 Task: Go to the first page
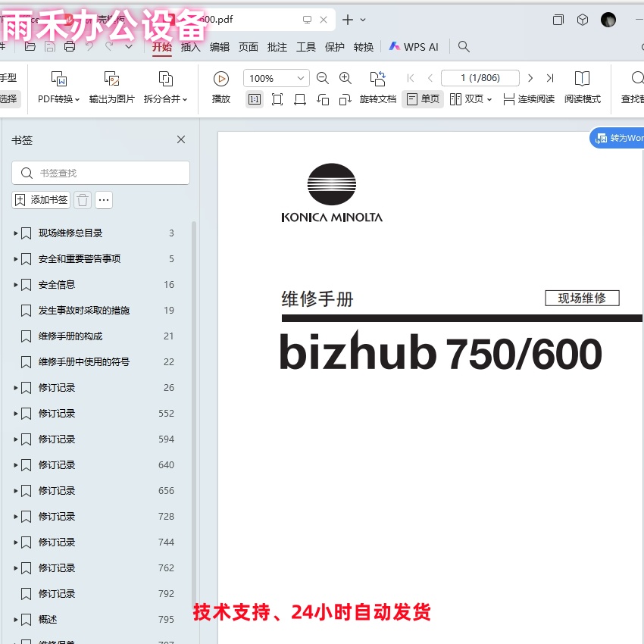pyautogui.click(x=411, y=78)
